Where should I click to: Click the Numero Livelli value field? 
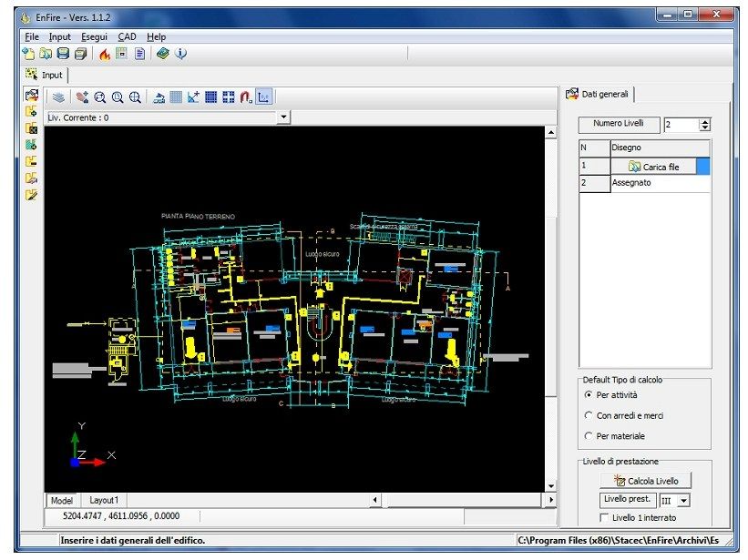point(681,125)
